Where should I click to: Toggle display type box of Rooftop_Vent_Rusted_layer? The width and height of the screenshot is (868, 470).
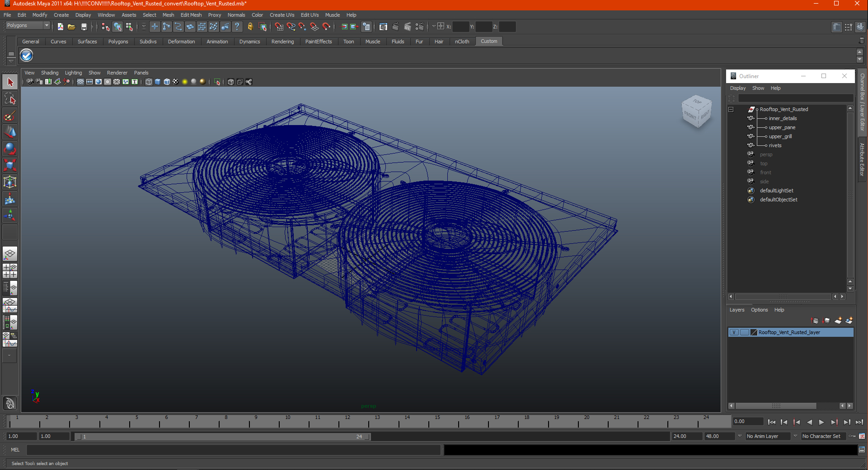coord(744,332)
